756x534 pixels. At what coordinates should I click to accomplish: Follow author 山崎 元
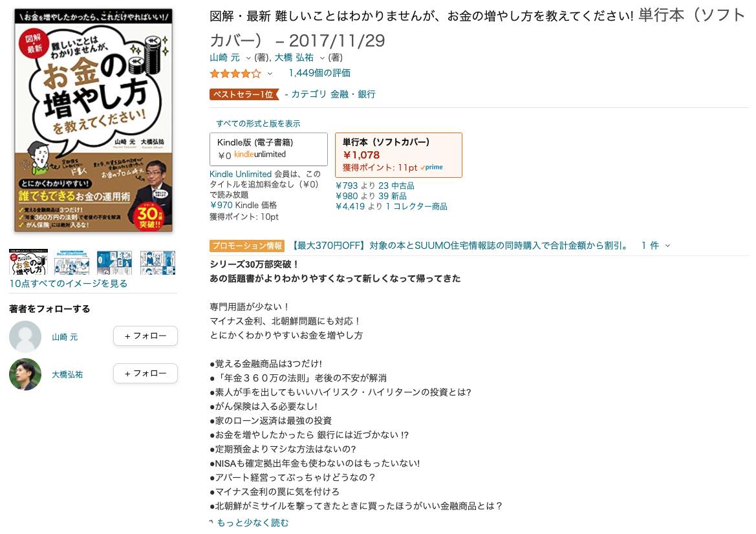click(x=145, y=336)
